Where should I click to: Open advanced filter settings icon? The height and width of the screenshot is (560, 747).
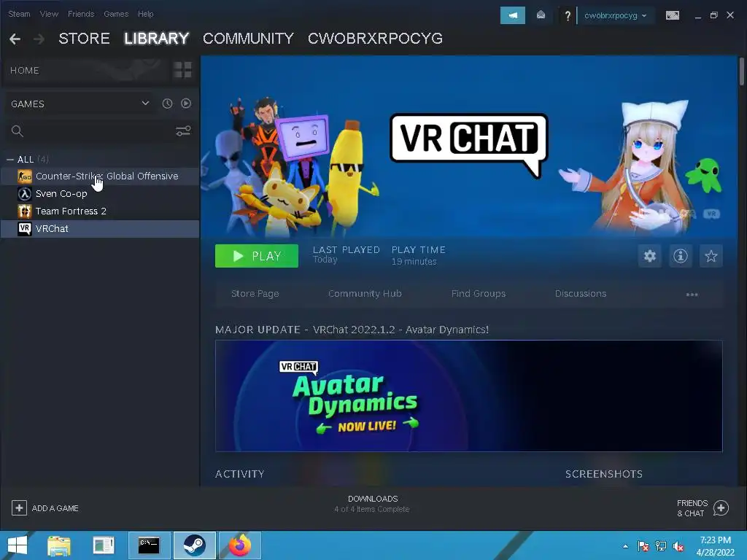pos(183,131)
